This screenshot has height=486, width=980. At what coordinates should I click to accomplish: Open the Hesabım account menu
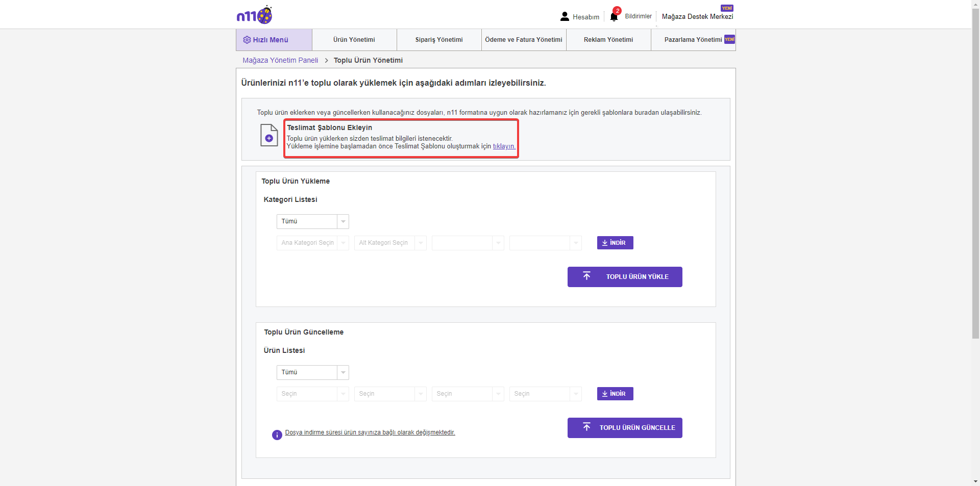(x=580, y=17)
